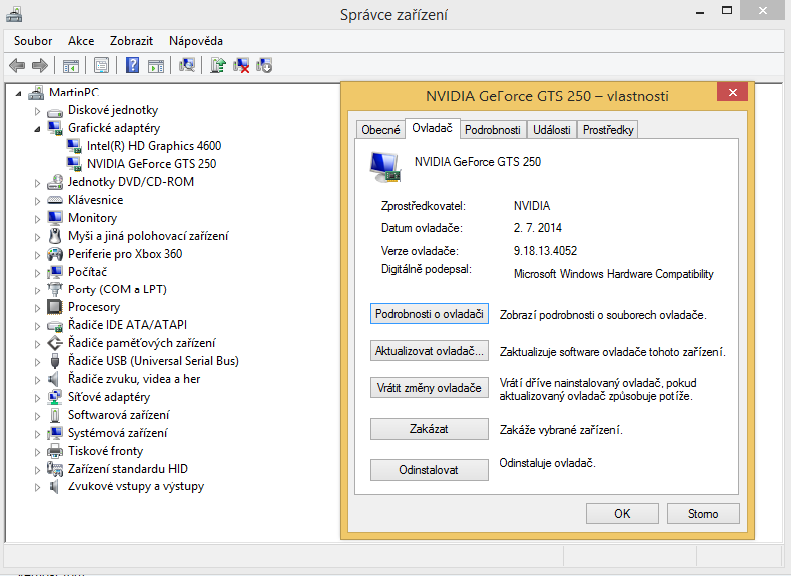Image resolution: width=791 pixels, height=576 pixels.
Task: Collapse the Grafické adaptéry node
Action: pos(38,129)
